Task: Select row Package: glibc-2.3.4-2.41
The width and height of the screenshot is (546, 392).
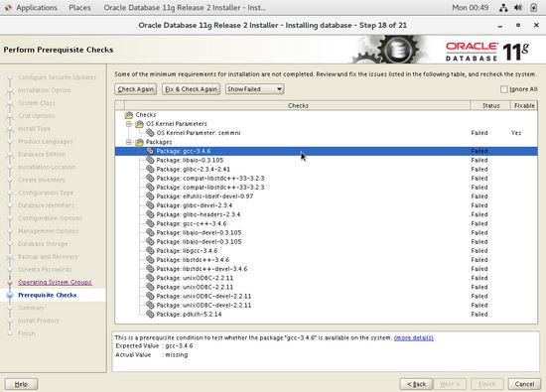Action: click(327, 169)
